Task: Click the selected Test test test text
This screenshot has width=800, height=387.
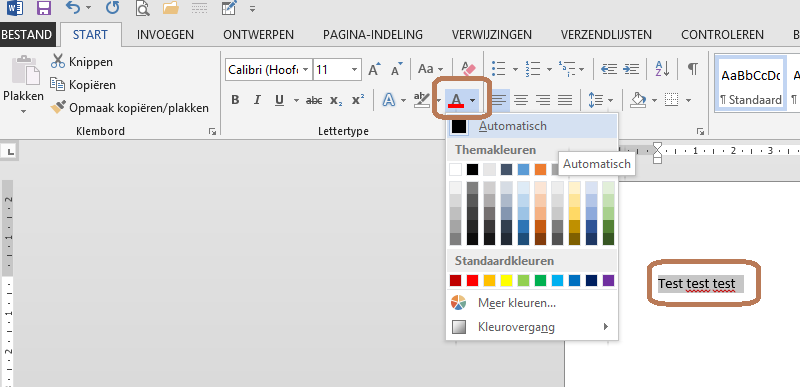Action: point(697,283)
